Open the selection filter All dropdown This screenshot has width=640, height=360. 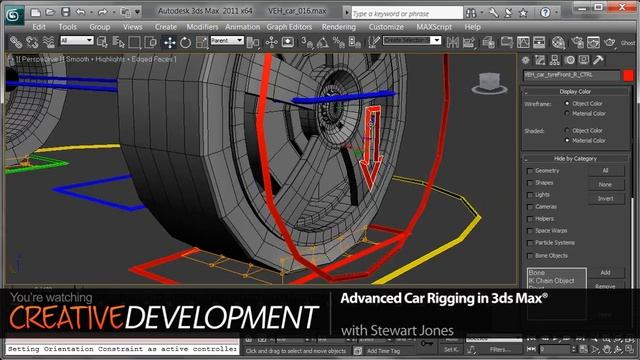point(77,40)
